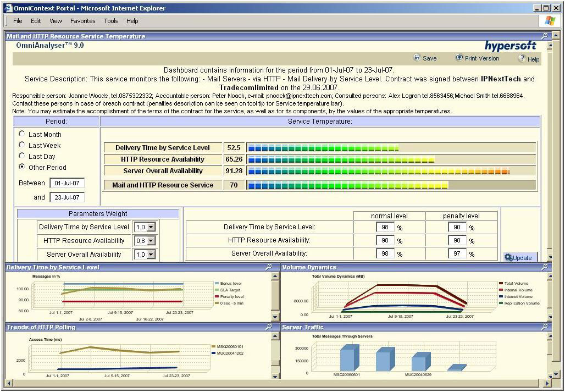Click the Internet Explorer title bar icon
This screenshot has width=565, height=392.
tap(8, 8)
